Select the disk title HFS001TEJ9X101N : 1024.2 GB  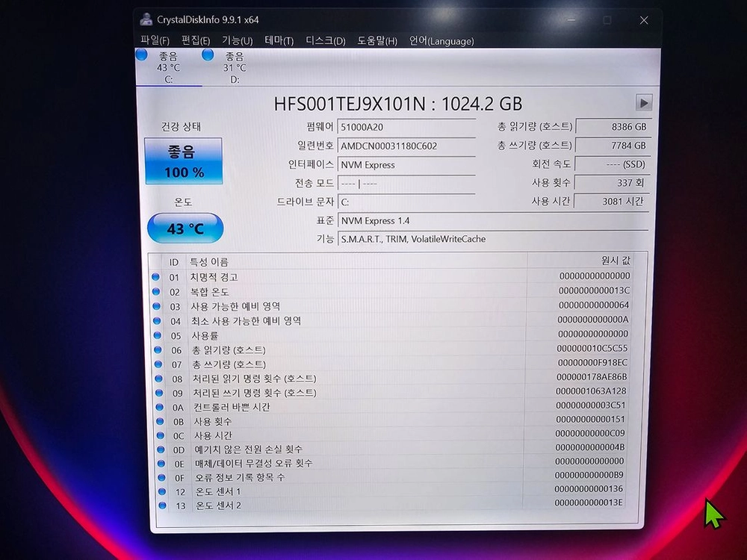tap(398, 104)
